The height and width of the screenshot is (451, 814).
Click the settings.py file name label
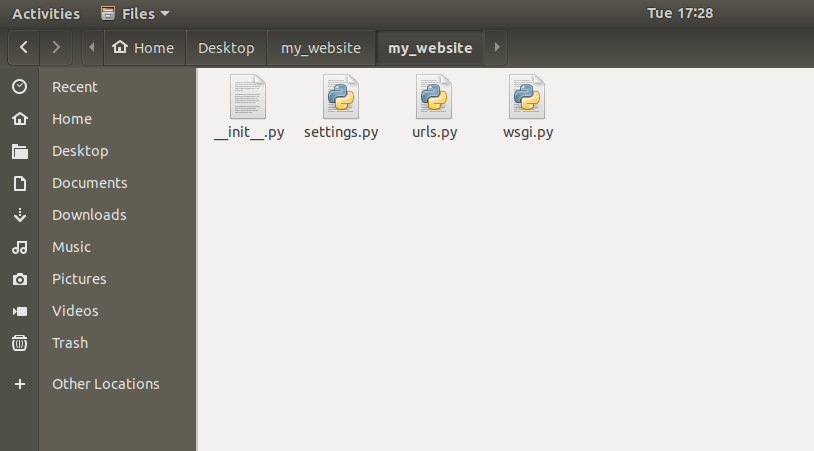[x=341, y=132]
